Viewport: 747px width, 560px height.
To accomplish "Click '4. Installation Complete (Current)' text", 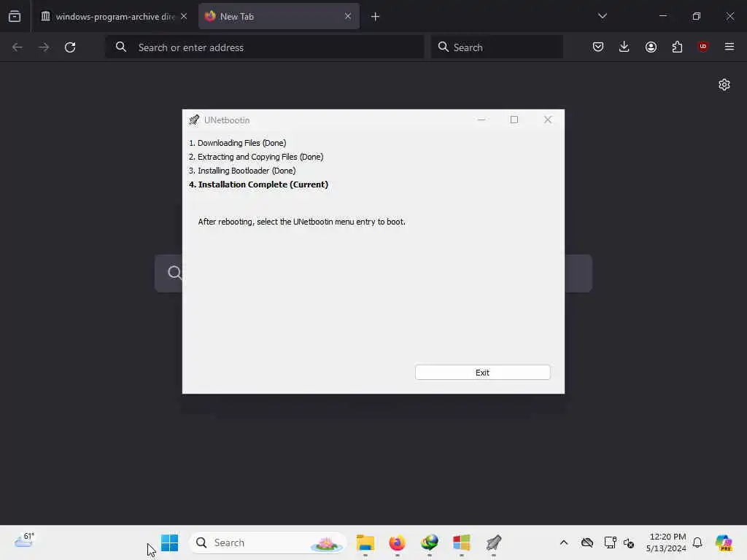I will coord(258,184).
